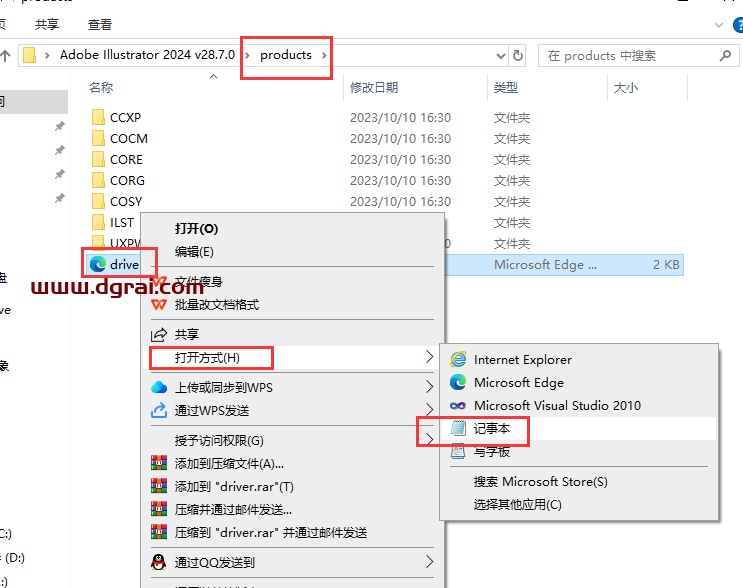Screen dimensions: 743x588
Task: Select the CORE folder icon
Action: click(98, 159)
